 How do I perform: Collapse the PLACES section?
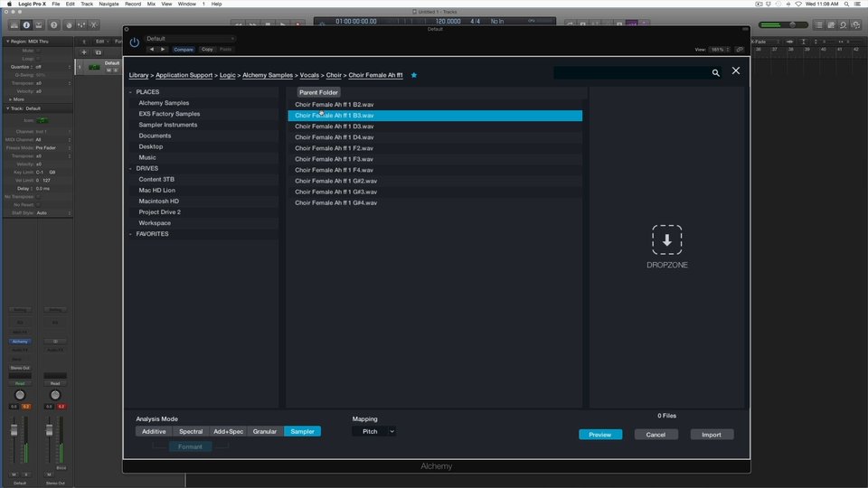tap(130, 92)
